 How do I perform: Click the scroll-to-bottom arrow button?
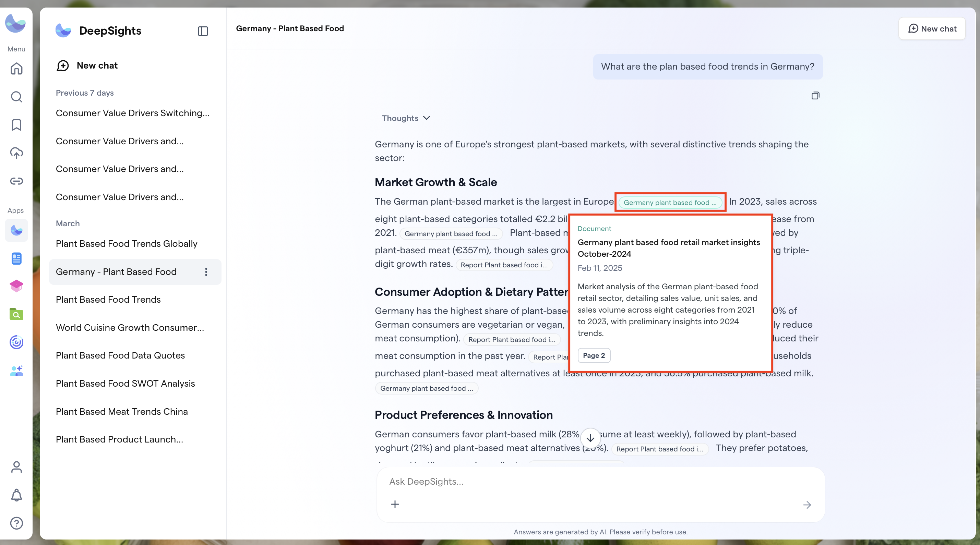(590, 438)
